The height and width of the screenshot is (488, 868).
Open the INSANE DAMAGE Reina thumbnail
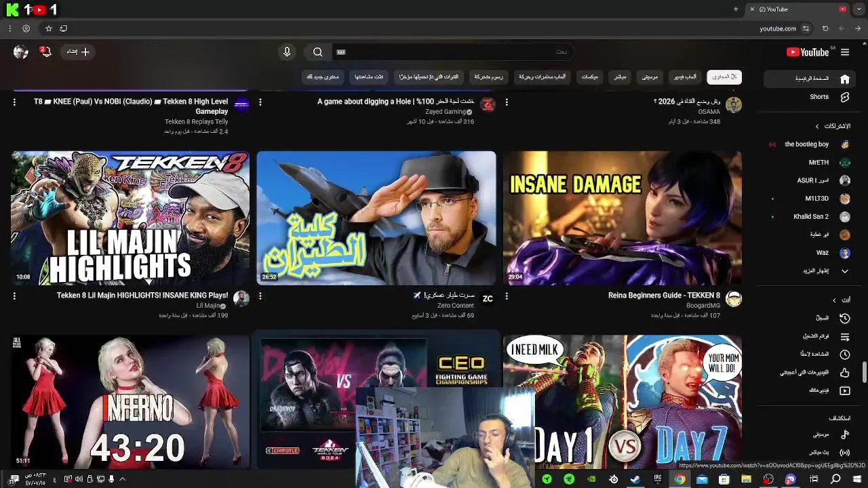point(623,218)
